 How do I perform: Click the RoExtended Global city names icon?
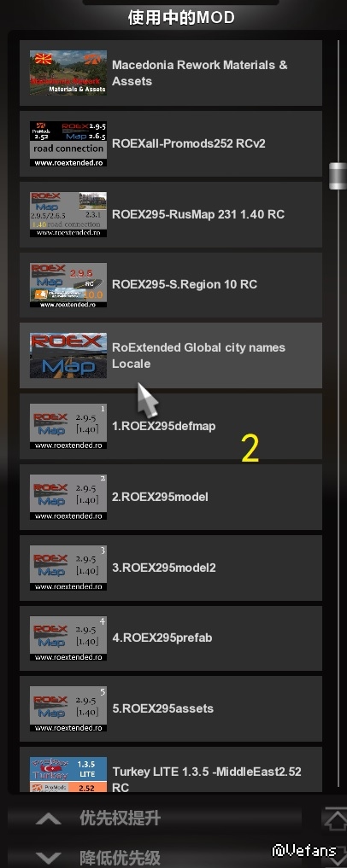pos(68,355)
